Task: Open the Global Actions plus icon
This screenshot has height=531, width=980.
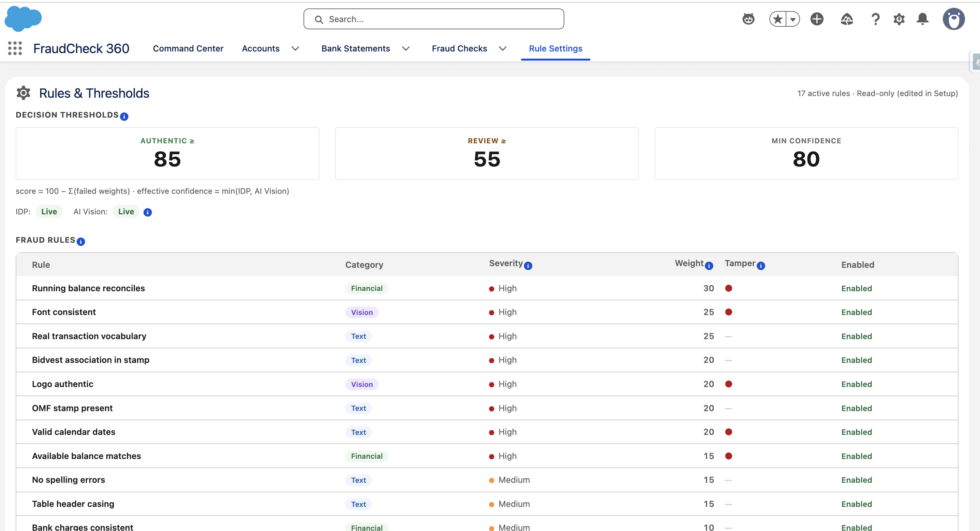Action: coord(817,19)
